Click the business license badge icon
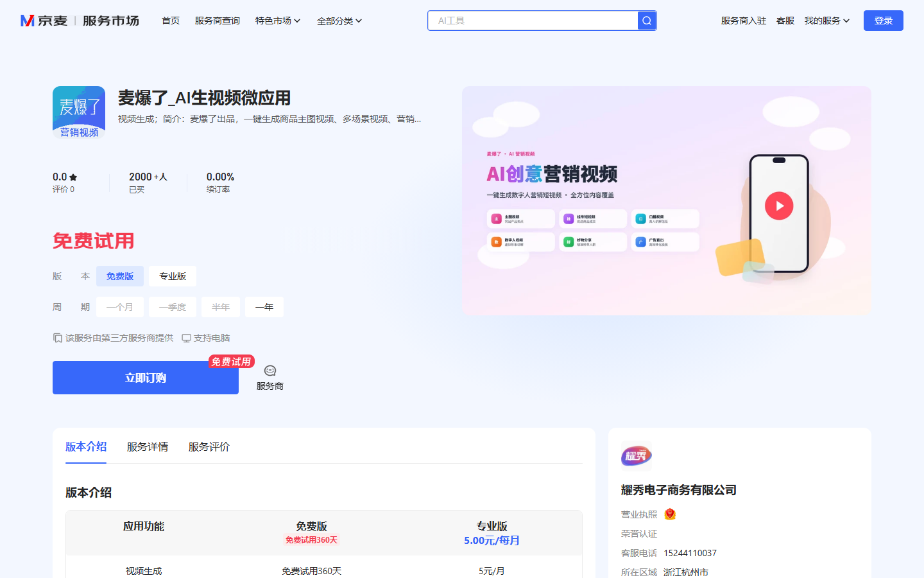 670,514
